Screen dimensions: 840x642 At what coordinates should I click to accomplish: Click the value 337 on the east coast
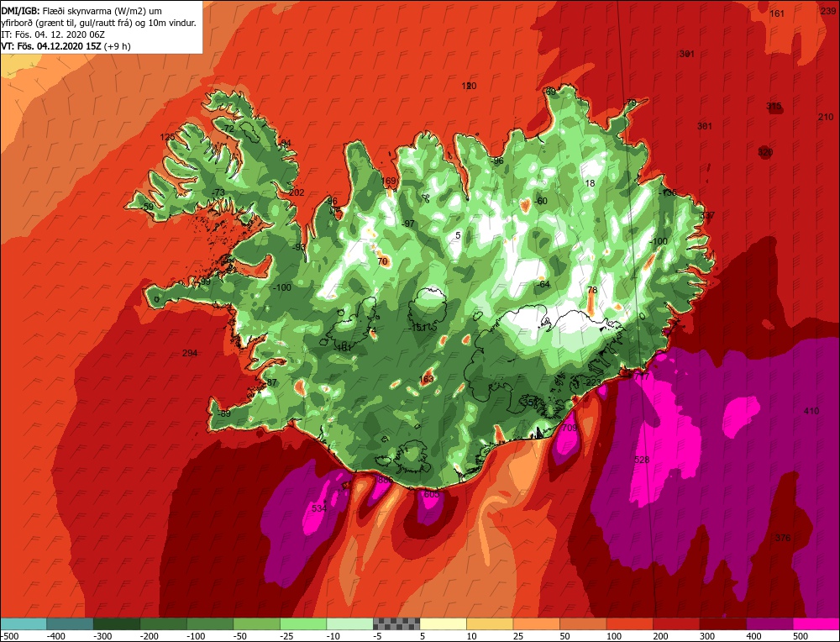point(707,215)
